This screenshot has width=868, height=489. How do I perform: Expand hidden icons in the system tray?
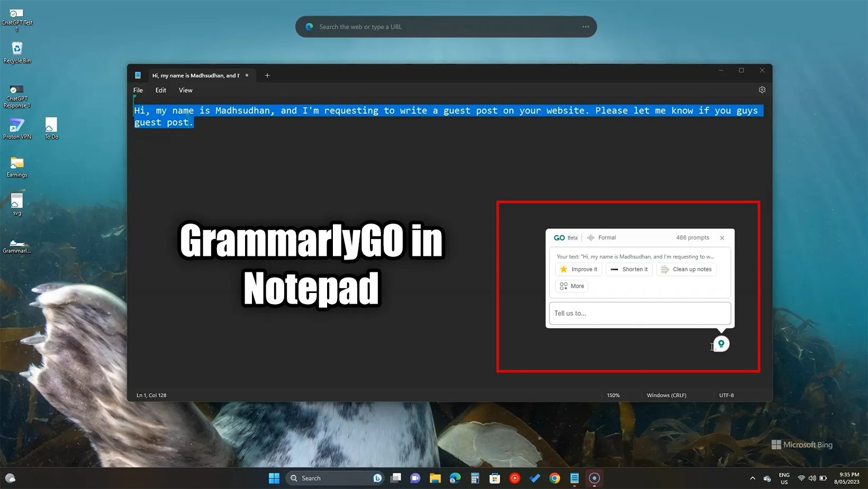(752, 478)
